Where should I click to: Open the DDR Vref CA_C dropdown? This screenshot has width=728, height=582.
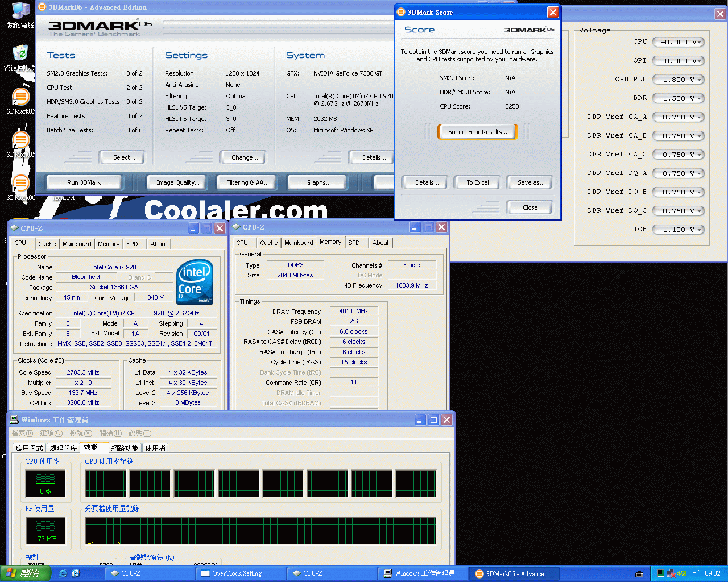pos(679,155)
